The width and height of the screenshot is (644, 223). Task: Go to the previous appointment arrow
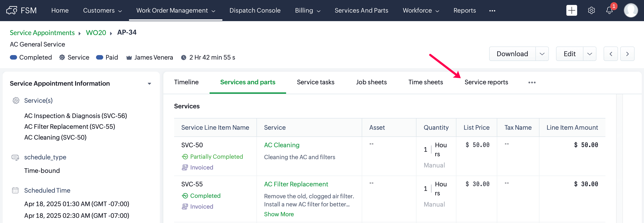[611, 54]
